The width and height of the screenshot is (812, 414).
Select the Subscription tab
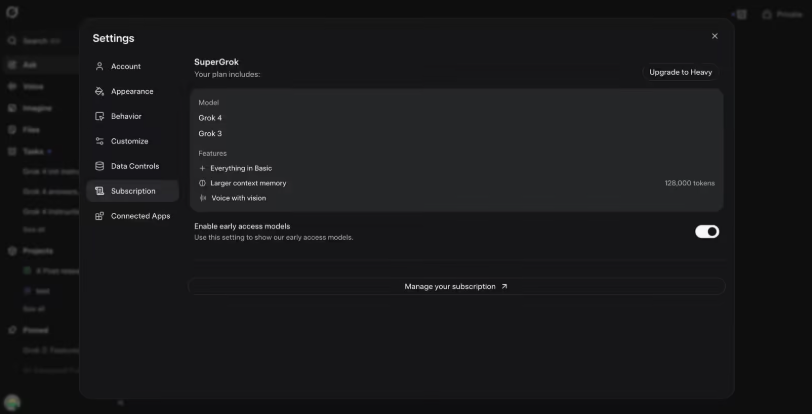point(133,191)
